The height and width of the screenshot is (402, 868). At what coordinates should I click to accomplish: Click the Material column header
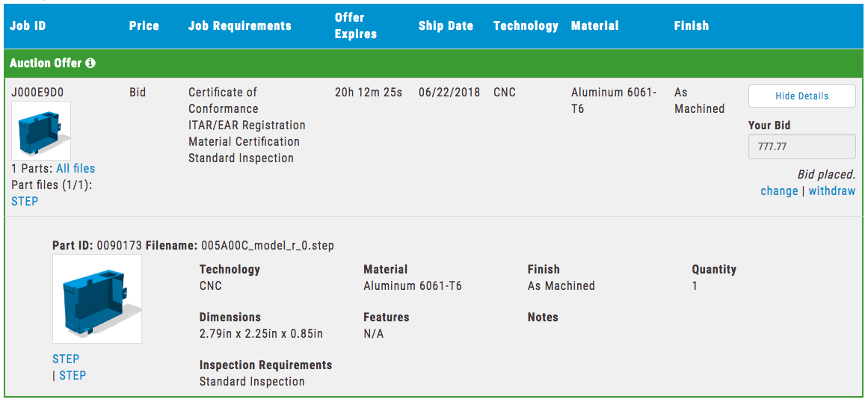point(594,26)
